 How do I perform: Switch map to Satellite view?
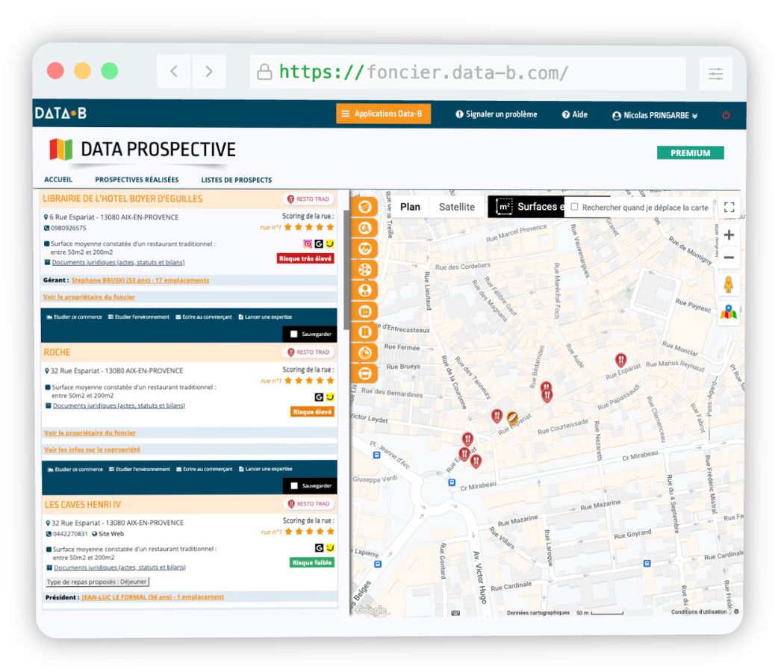(456, 207)
